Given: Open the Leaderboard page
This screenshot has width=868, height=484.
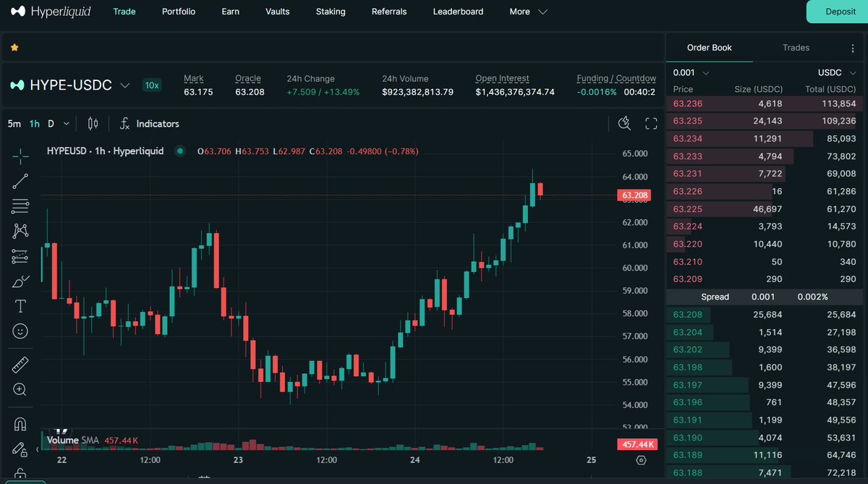Looking at the screenshot, I should (458, 12).
